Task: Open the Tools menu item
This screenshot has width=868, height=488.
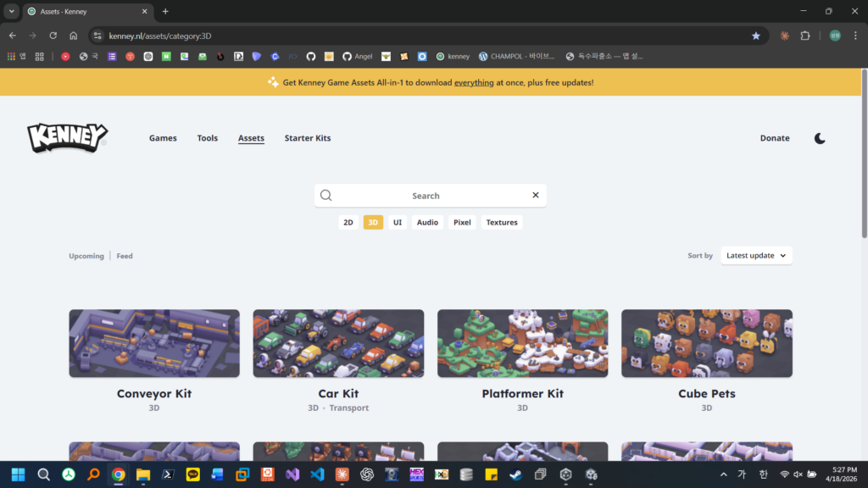Action: coord(208,138)
